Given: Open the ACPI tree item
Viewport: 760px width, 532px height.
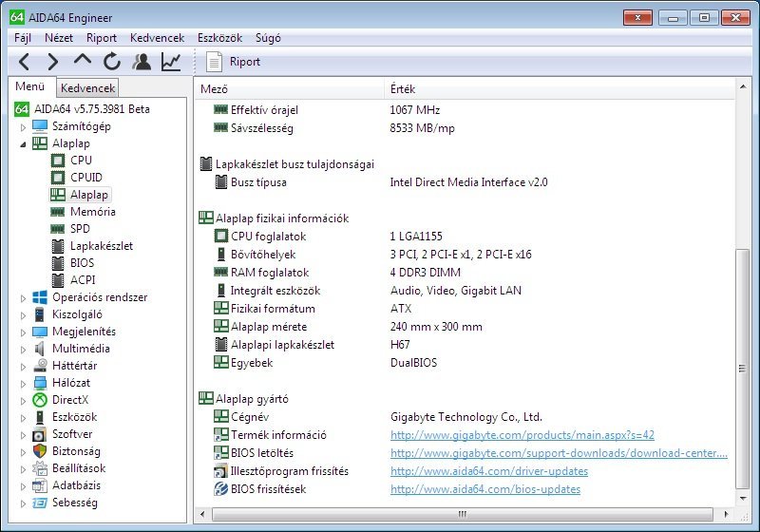Looking at the screenshot, I should [83, 280].
